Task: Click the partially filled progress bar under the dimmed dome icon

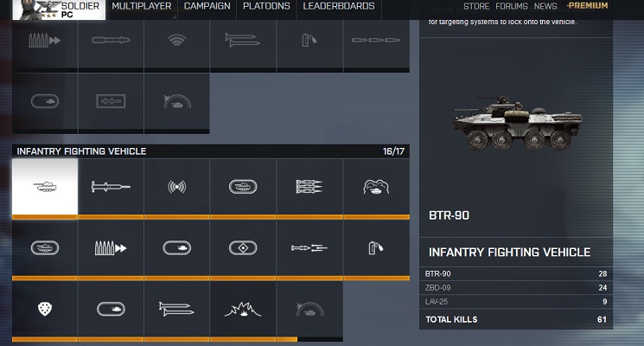Action: tap(309, 339)
